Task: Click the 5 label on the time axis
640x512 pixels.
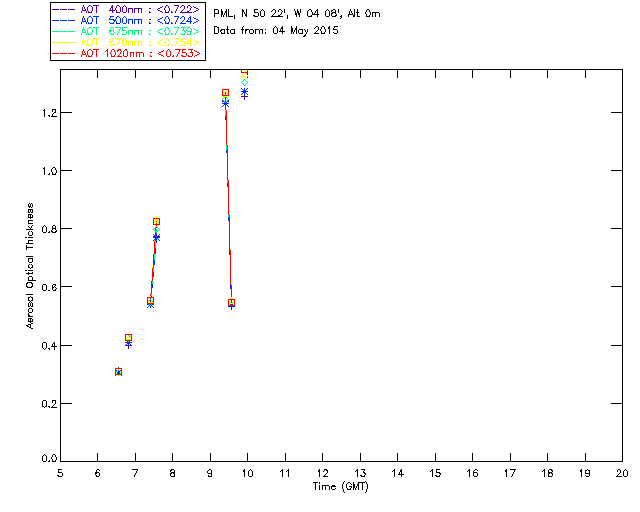Action: coord(60,473)
